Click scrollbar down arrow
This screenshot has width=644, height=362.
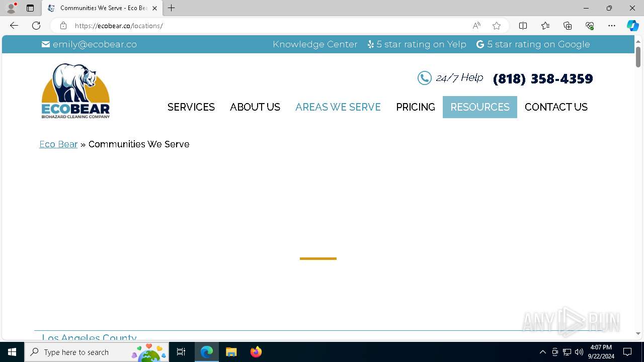(638, 333)
